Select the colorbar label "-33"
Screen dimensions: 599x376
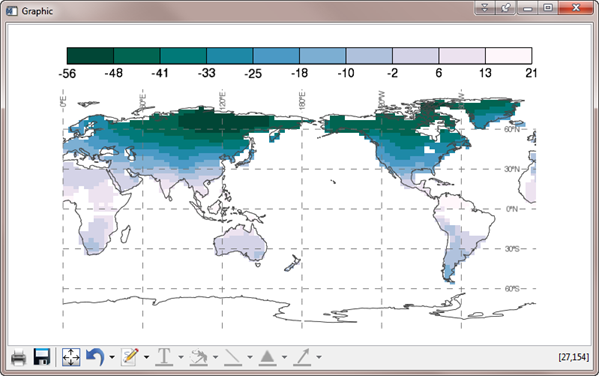point(206,73)
